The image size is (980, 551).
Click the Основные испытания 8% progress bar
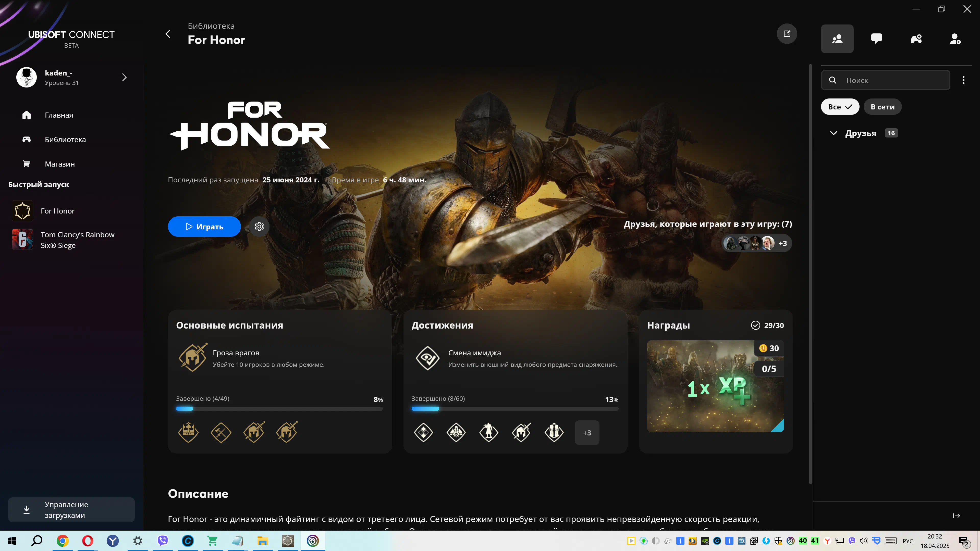point(279,409)
